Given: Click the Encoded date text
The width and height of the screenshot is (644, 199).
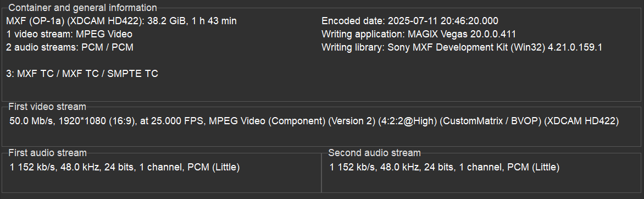Looking at the screenshot, I should pos(410,21).
